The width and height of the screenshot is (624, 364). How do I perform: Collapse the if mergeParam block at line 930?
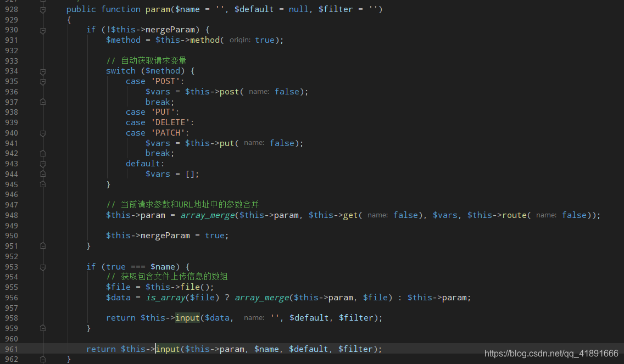[x=43, y=30]
